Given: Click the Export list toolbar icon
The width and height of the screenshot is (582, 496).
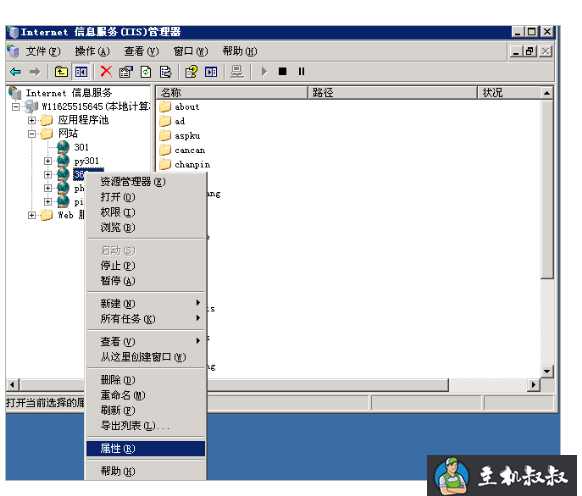Looking at the screenshot, I should pyautogui.click(x=165, y=72).
